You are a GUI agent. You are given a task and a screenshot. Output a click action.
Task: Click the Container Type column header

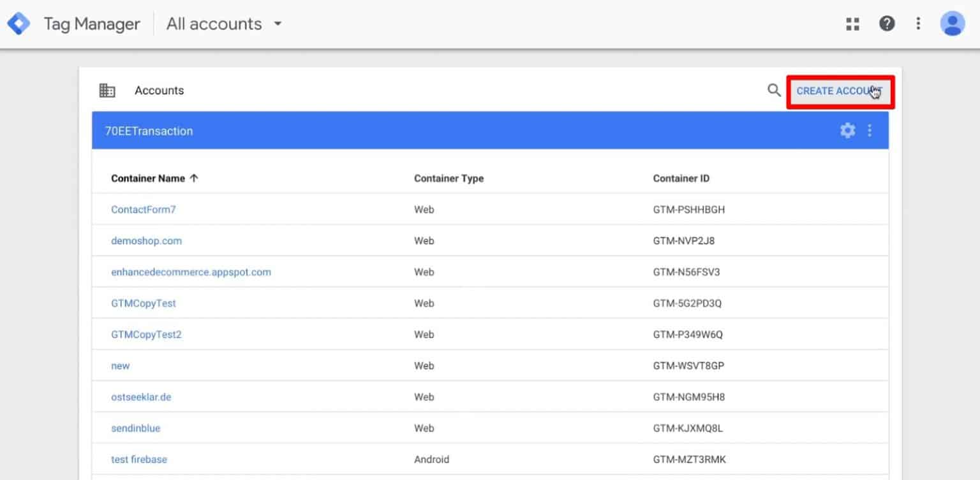click(449, 178)
